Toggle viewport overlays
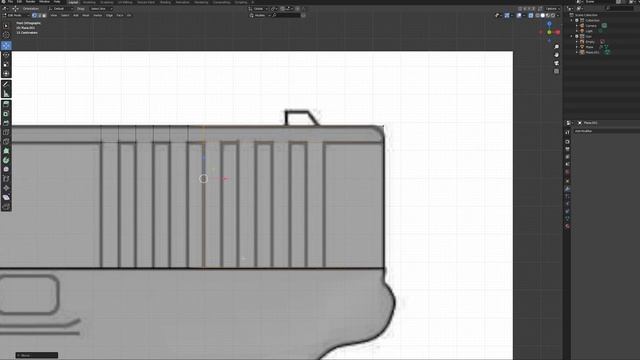Screen dimensions: 640x360 (519, 15)
